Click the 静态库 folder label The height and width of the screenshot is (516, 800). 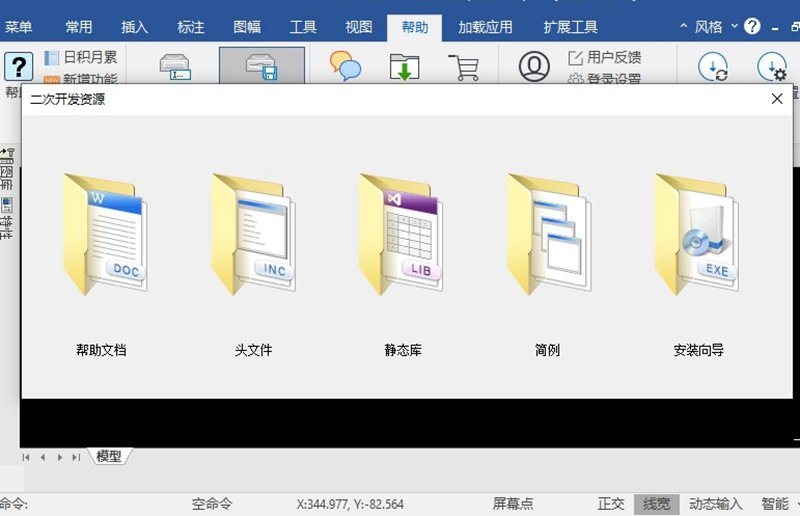(403, 350)
